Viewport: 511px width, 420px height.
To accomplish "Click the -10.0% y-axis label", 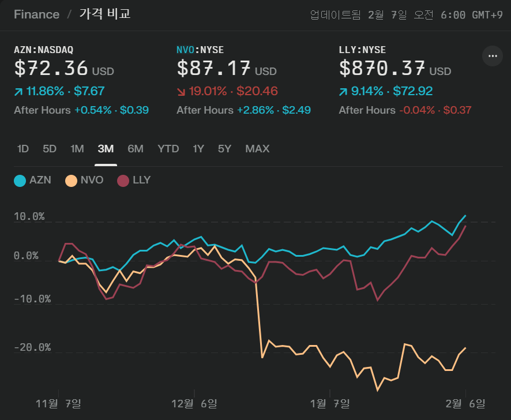I will tap(32, 299).
